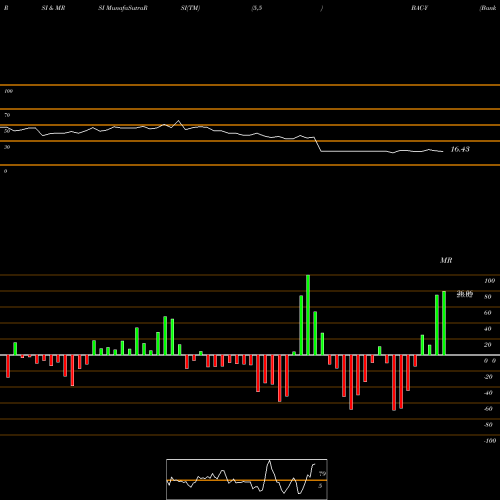Click the RSI axis '30' level label
The height and width of the screenshot is (500, 500).
point(7,147)
